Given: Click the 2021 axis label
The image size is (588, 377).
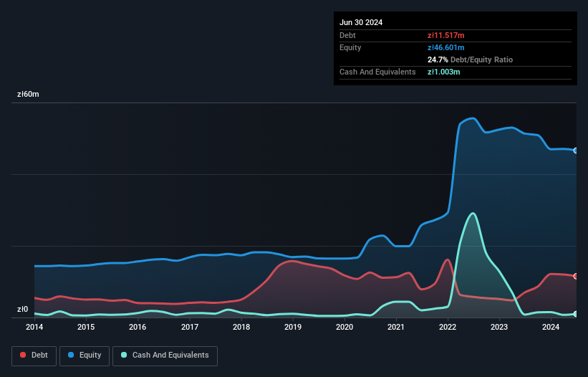Looking at the screenshot, I should coord(396,327).
